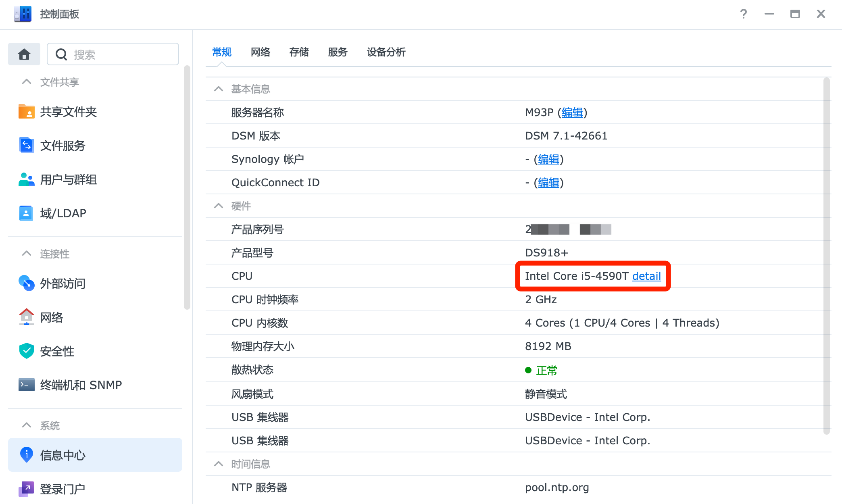Screen dimensions: 842x504
Task: Click the CPU 时钟频率 label
Action: 265,300
